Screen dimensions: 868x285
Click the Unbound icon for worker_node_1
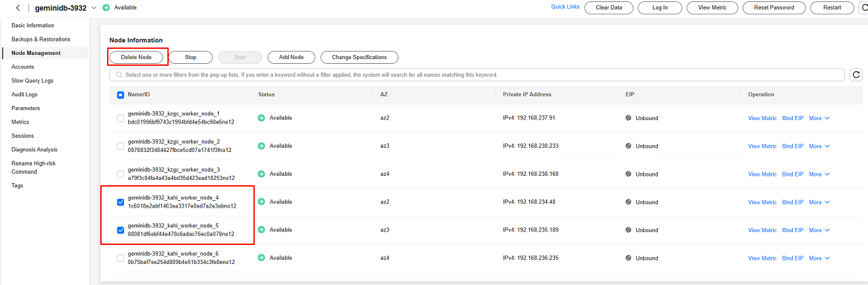[629, 118]
